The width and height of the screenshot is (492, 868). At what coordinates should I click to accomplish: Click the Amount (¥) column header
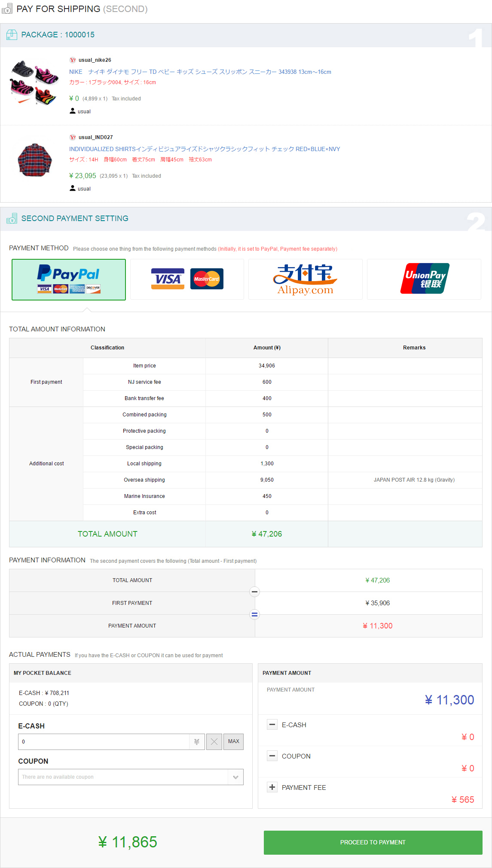click(x=267, y=348)
